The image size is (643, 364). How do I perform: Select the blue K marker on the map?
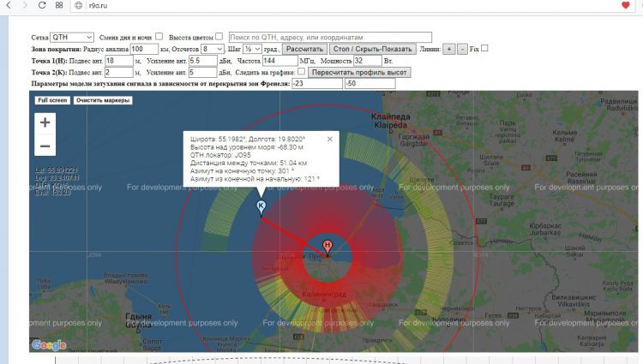pyautogui.click(x=261, y=206)
